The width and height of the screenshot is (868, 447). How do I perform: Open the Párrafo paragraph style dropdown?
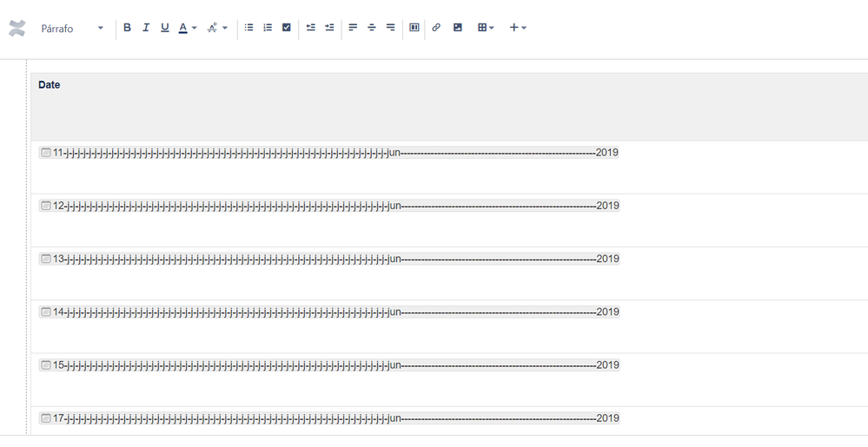point(72,29)
